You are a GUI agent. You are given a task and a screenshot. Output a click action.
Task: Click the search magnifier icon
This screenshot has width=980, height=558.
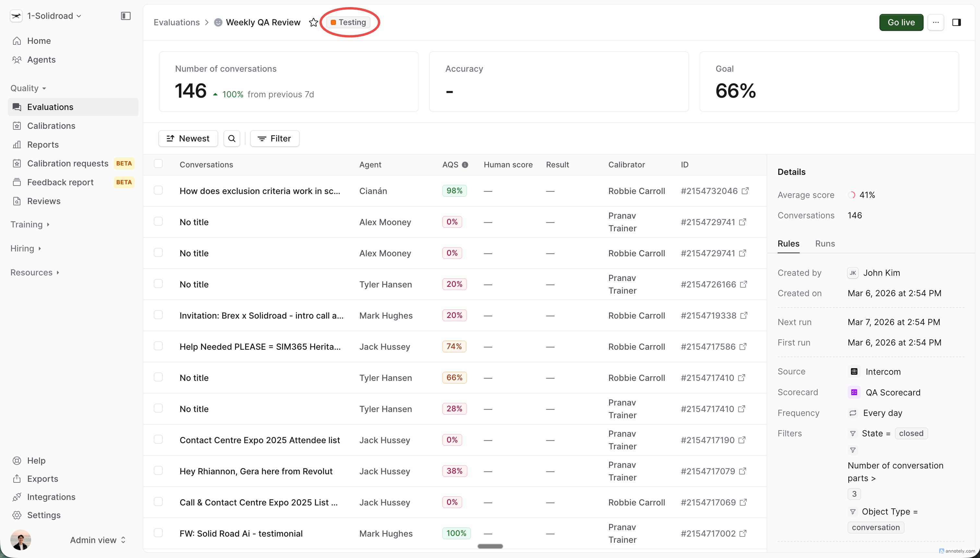pyautogui.click(x=232, y=138)
